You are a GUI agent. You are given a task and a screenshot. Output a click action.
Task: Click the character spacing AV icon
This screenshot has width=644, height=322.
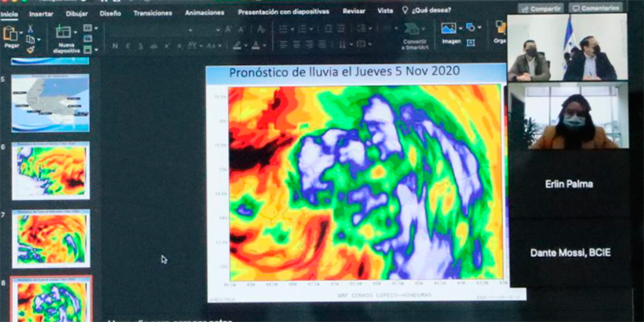(191, 46)
